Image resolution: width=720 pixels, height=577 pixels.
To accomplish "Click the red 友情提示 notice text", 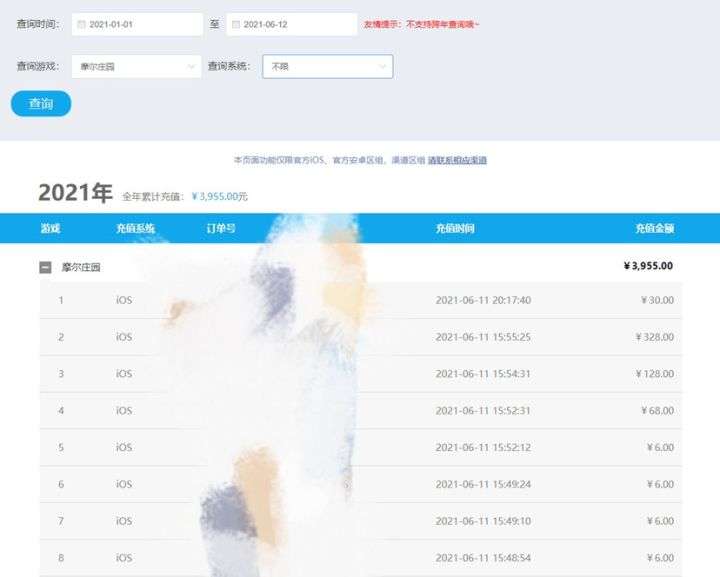I will tap(422, 24).
